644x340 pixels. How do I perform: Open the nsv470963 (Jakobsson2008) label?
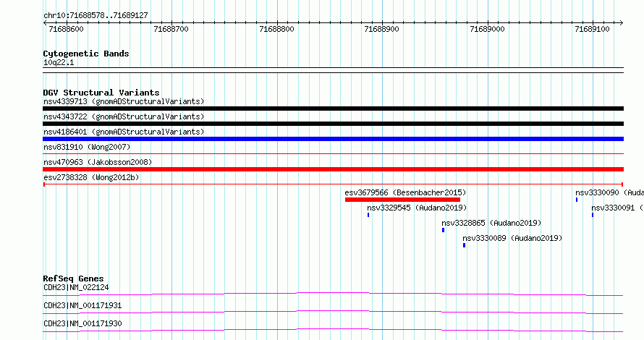click(98, 162)
